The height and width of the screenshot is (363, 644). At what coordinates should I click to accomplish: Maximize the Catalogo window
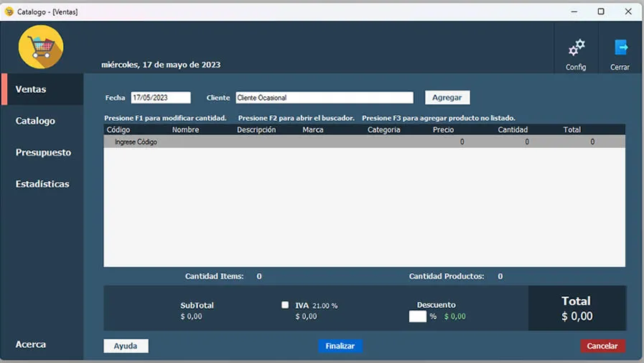601,11
